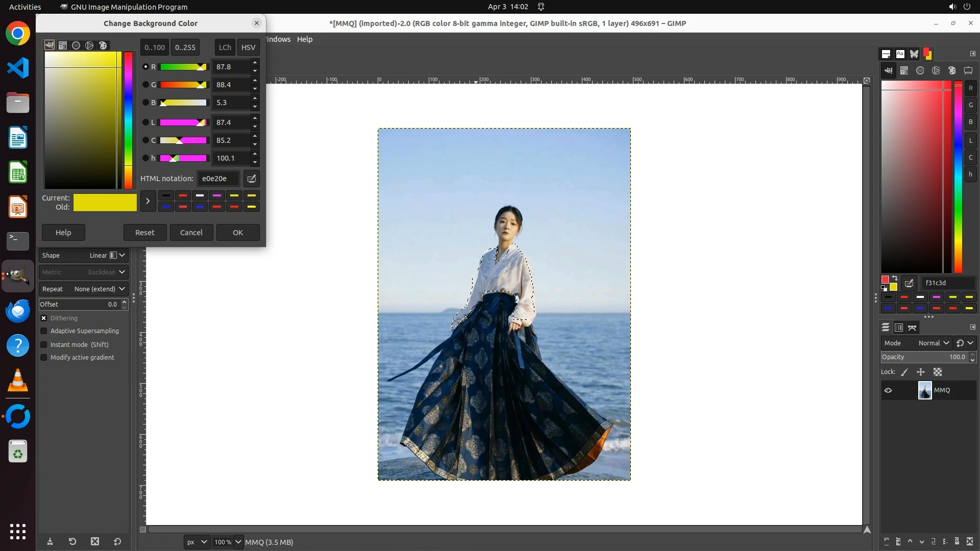Screen dimensions: 980x551
Task: Lock alpha channel checkerboard icon
Action: point(938,372)
